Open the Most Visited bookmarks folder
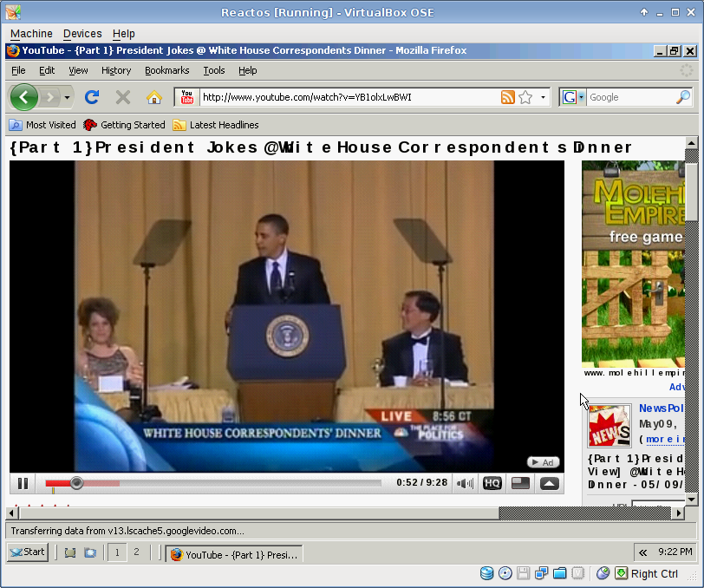 42,125
